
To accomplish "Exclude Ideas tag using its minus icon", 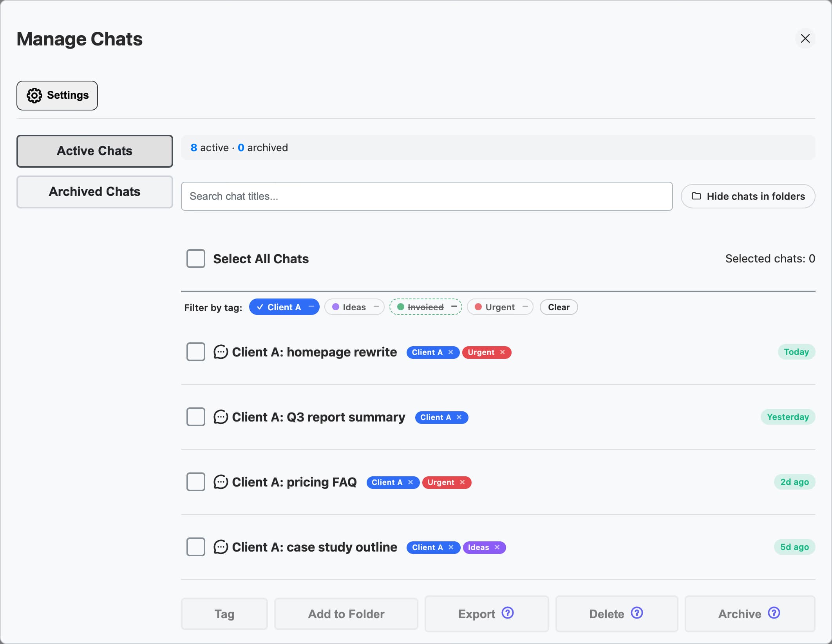I will tap(376, 307).
